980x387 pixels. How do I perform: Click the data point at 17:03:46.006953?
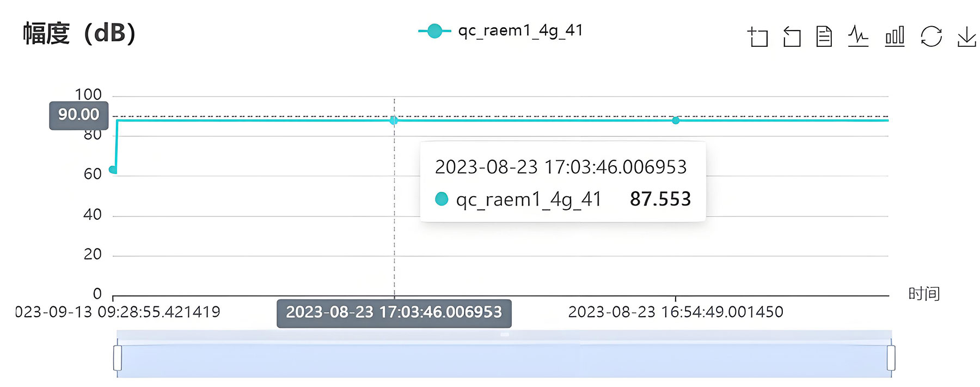(394, 120)
